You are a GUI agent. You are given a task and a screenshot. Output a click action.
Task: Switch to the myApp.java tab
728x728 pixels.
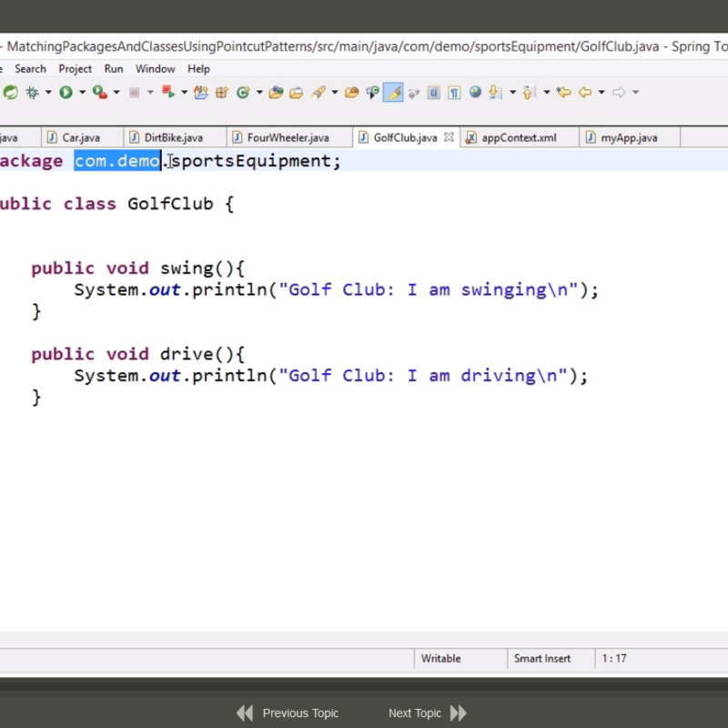point(629,137)
